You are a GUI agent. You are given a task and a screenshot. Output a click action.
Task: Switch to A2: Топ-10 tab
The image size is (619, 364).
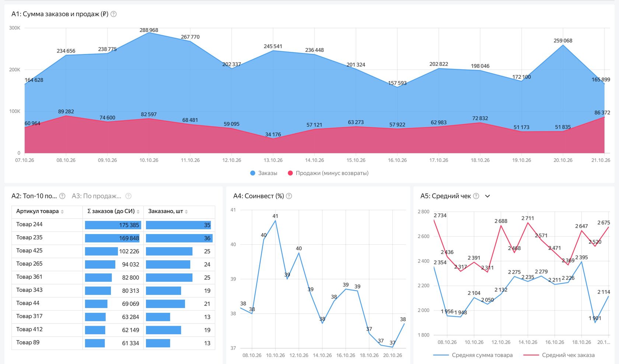(34, 196)
